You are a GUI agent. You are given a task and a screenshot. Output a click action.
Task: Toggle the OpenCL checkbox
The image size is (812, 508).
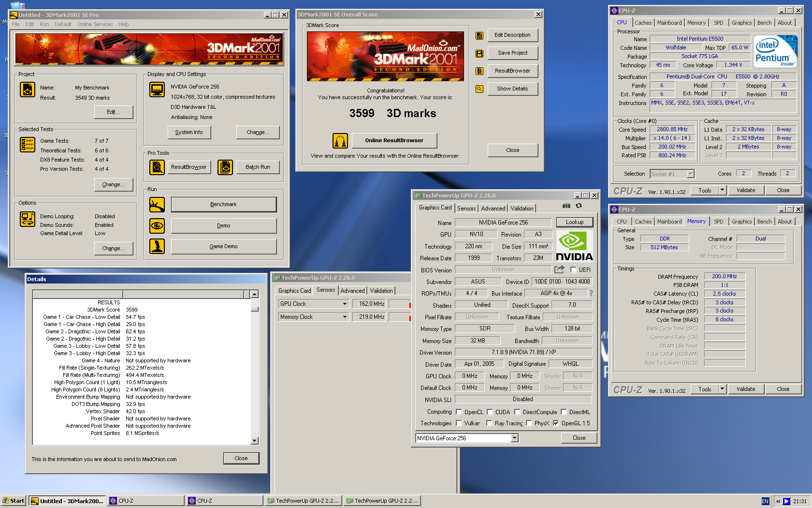(x=459, y=412)
